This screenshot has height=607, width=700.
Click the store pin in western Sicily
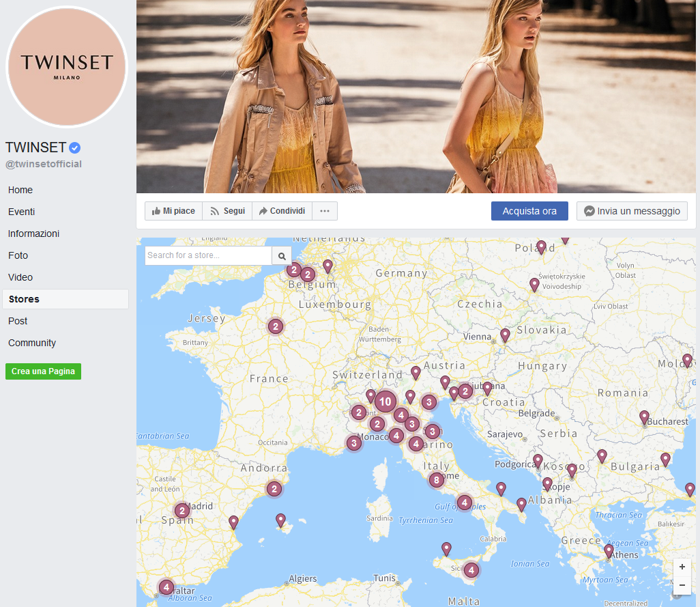[x=446, y=549]
